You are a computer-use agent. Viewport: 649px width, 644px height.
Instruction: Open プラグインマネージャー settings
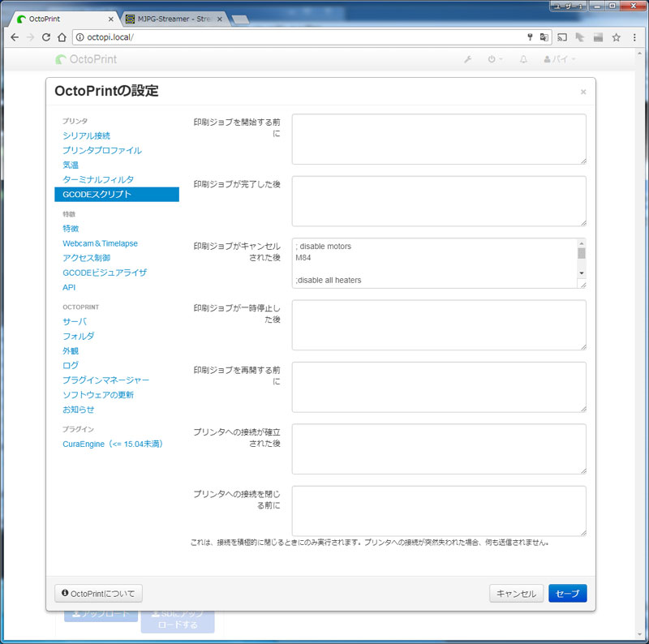coord(106,380)
